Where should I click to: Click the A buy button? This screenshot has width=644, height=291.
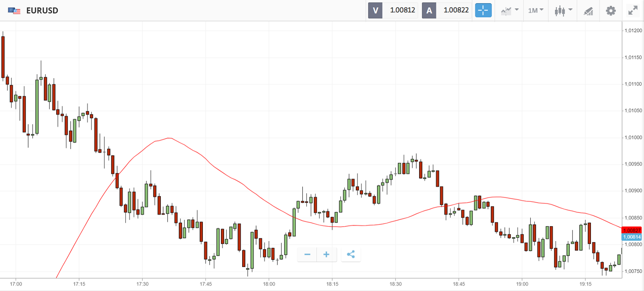[429, 10]
